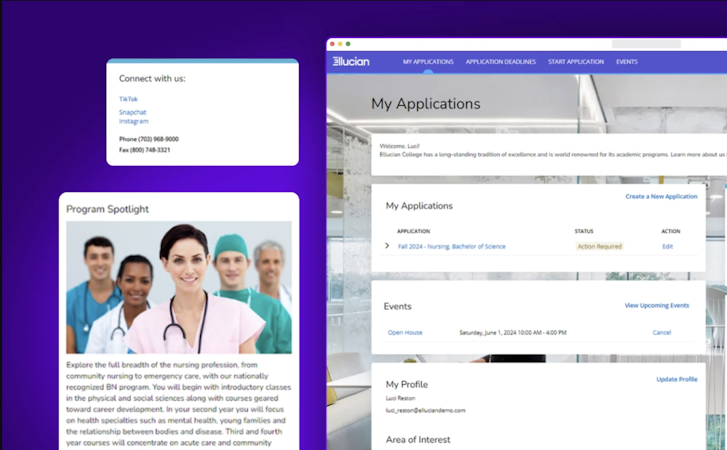Click View Upcoming Events link
Screen dimensions: 727x450
(x=657, y=305)
